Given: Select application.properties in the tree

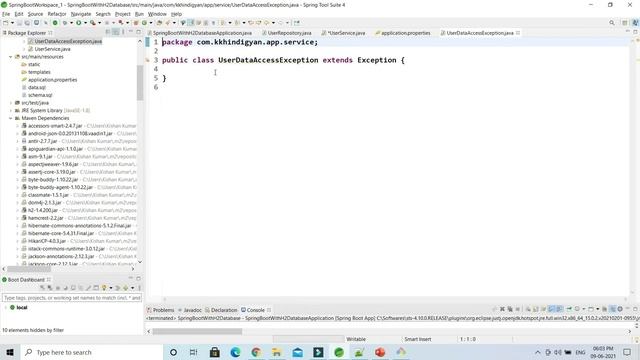Looking at the screenshot, I should point(52,80).
